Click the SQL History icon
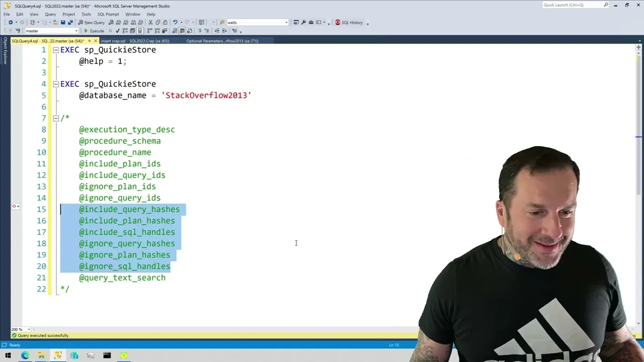Viewport: 644px width, 362px height. [x=349, y=23]
